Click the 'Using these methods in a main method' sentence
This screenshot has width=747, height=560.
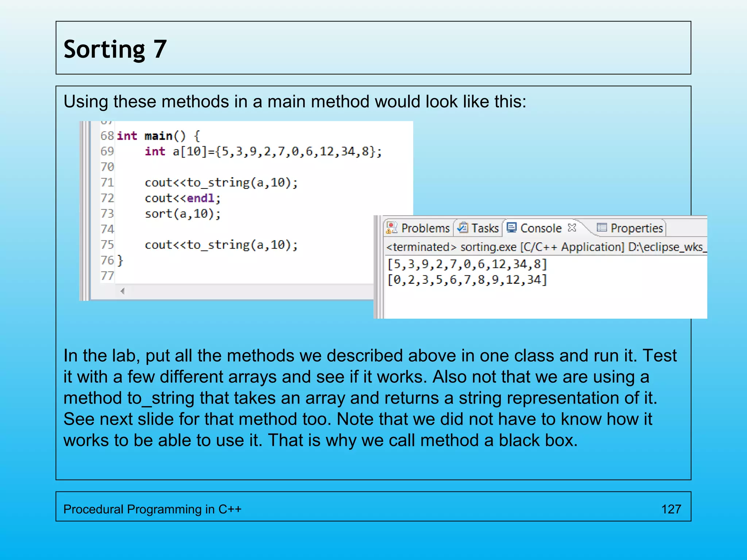[x=295, y=101]
